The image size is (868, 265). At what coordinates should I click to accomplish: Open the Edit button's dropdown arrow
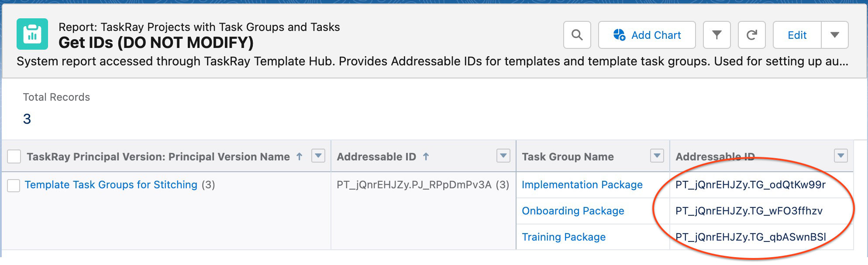click(835, 35)
